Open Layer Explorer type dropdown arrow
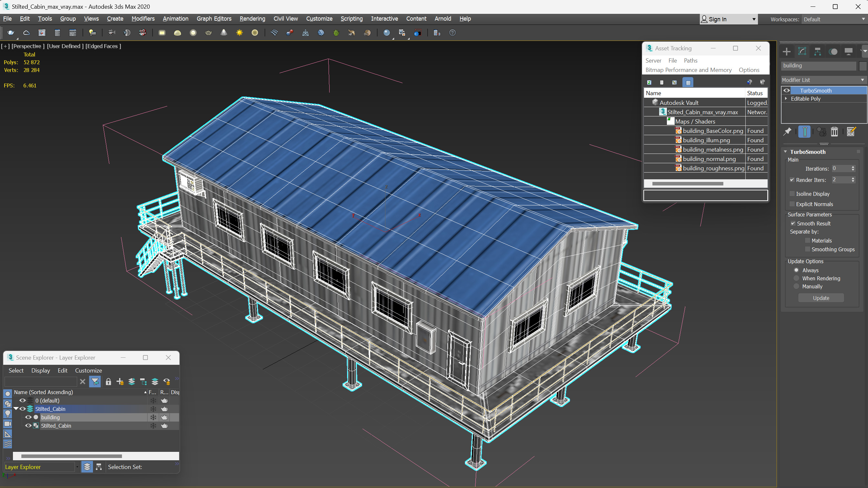This screenshot has height=488, width=868. (77, 467)
